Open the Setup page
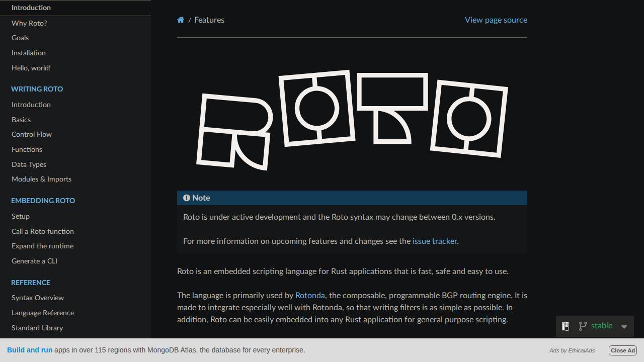This screenshot has width=644, height=362. [x=75, y=216]
